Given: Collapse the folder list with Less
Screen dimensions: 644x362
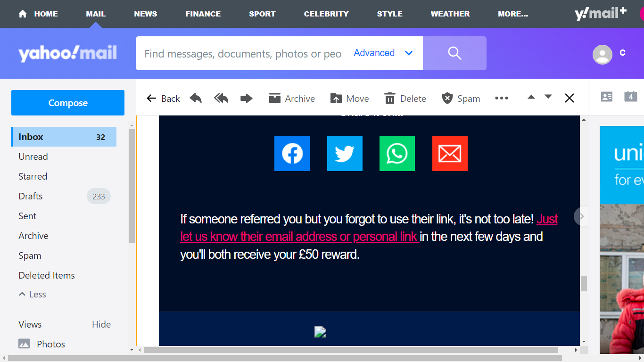Looking at the screenshot, I should 32,294.
